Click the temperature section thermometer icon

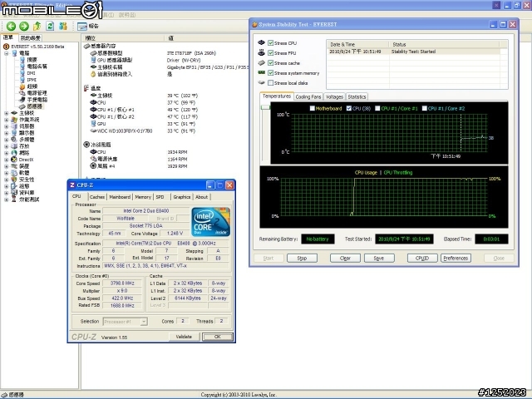[86, 88]
